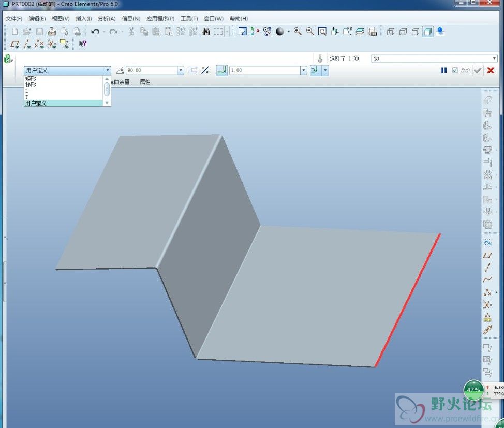Select the Sketch tool in right toolbar
Screen dimensions: 504x428
pos(487,243)
